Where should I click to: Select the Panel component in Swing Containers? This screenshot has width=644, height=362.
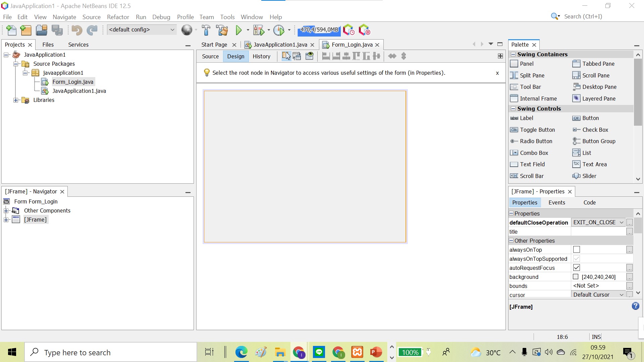coord(526,64)
